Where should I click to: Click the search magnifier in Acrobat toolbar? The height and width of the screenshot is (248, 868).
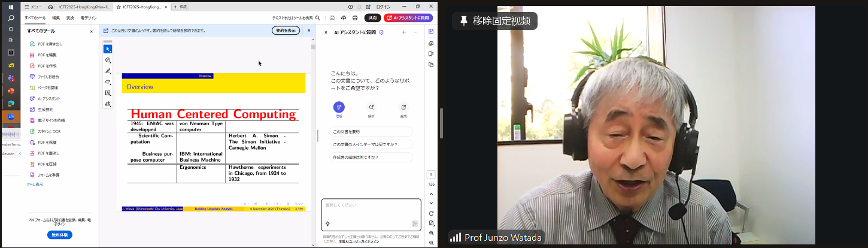tap(317, 18)
